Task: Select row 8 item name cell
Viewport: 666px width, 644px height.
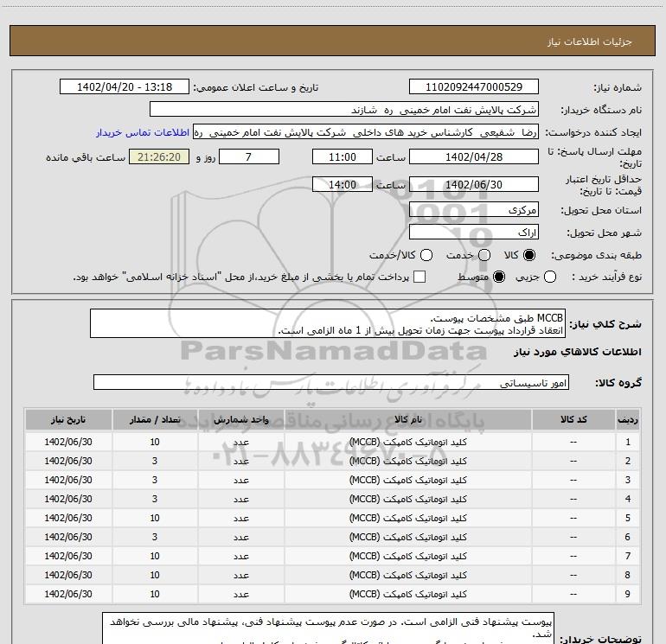Action: (x=407, y=575)
